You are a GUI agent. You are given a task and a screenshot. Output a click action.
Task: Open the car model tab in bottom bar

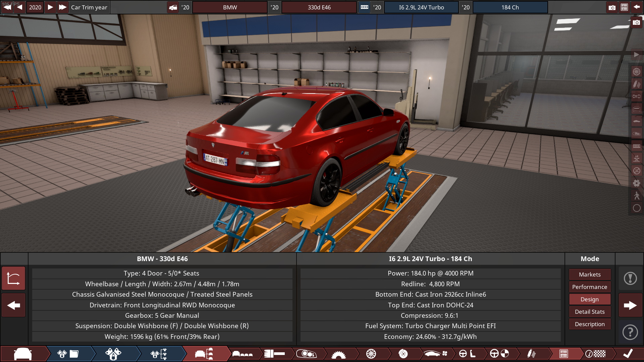pyautogui.click(x=23, y=354)
